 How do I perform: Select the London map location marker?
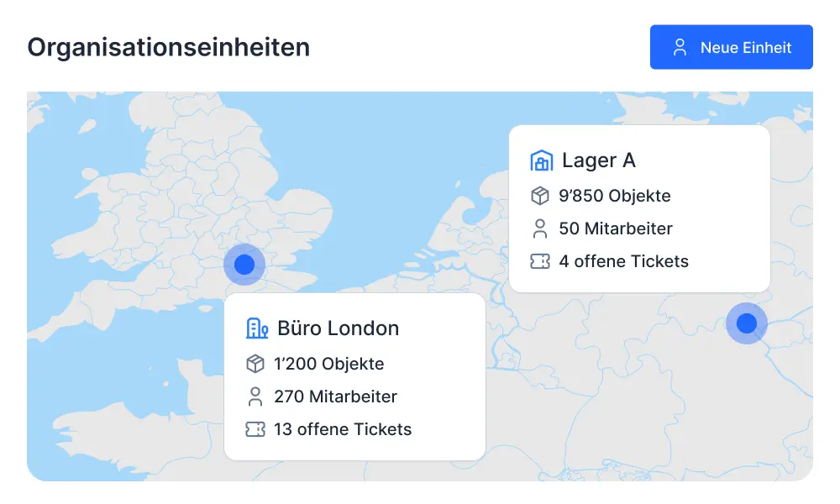pos(244,265)
